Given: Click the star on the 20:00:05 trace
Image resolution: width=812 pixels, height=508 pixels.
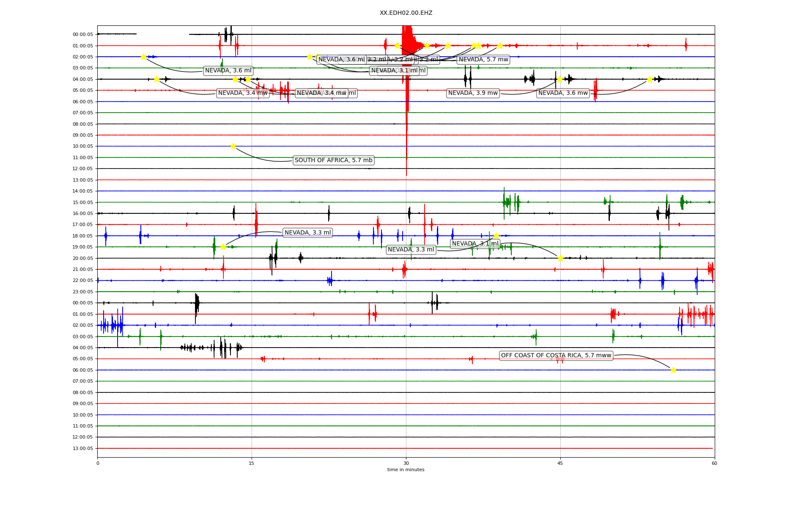Looking at the screenshot, I should [560, 258].
